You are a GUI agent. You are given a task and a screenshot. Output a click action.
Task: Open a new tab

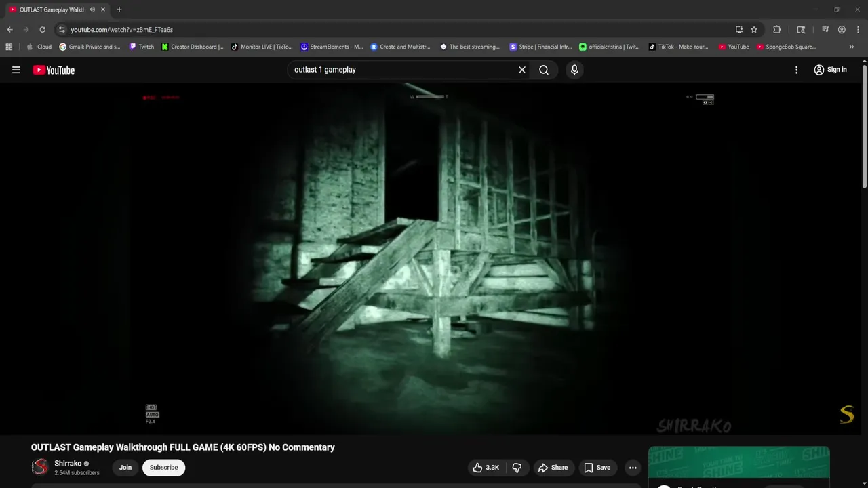coord(119,9)
